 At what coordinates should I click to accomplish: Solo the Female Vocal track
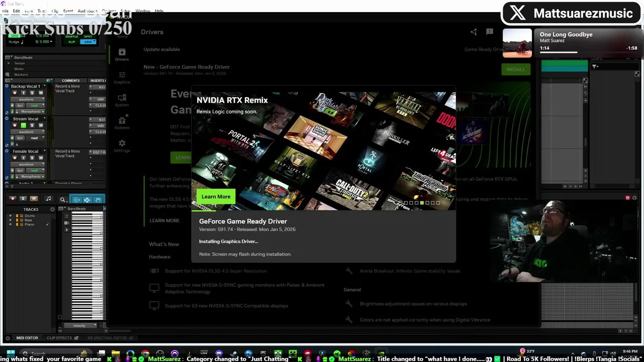point(32,158)
